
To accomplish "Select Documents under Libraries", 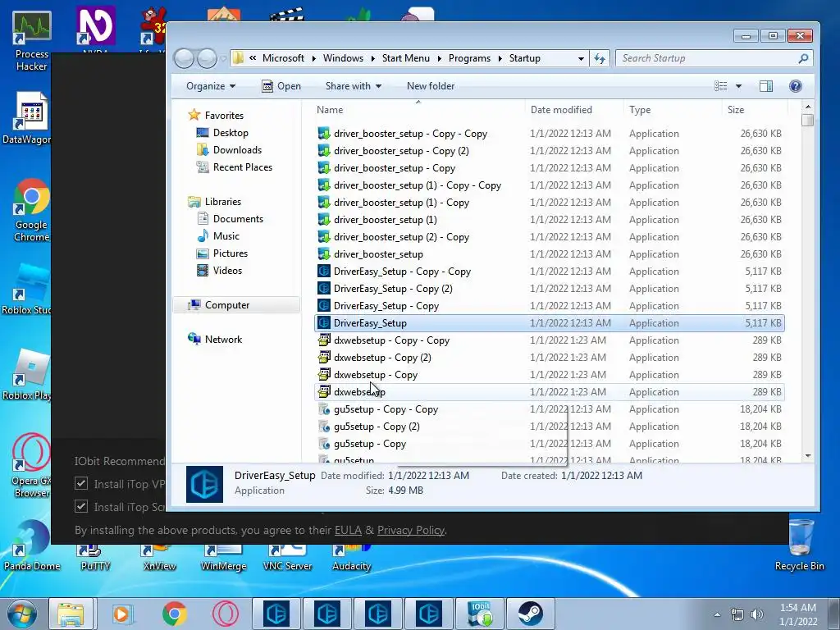I will (238, 218).
